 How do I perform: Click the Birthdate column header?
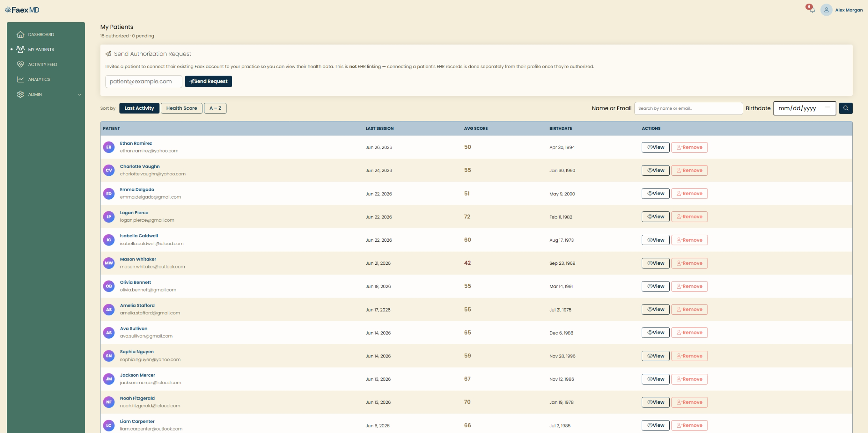561,128
